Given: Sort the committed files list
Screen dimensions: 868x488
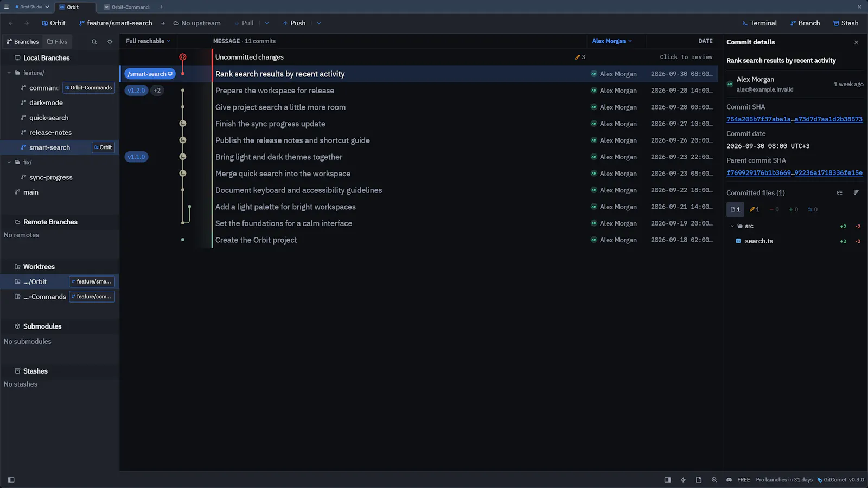Looking at the screenshot, I should tap(856, 193).
